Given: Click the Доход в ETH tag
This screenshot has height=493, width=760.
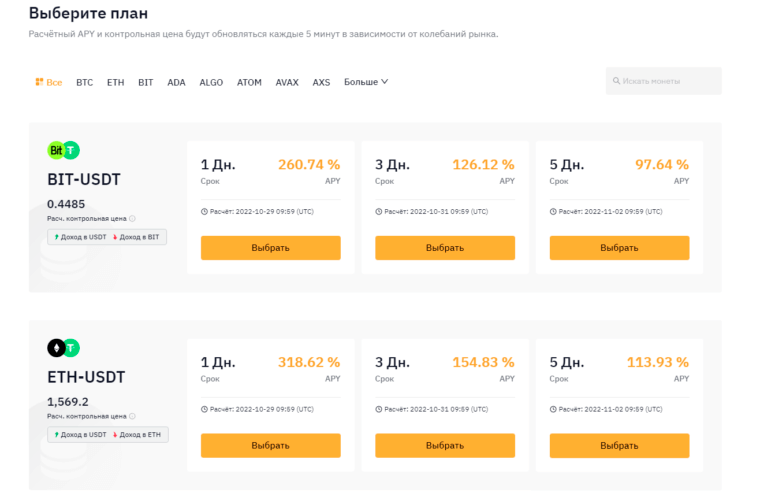Looking at the screenshot, I should [x=140, y=434].
